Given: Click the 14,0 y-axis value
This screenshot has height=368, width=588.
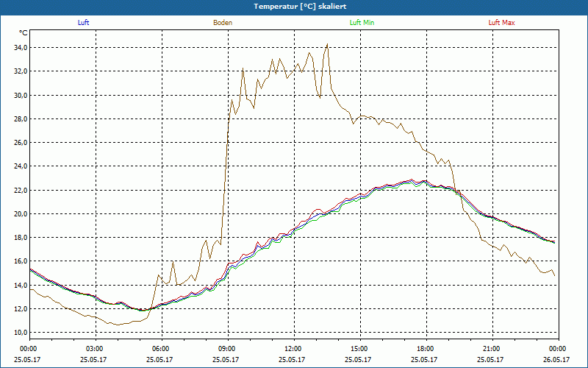Looking at the screenshot, I should tap(21, 286).
